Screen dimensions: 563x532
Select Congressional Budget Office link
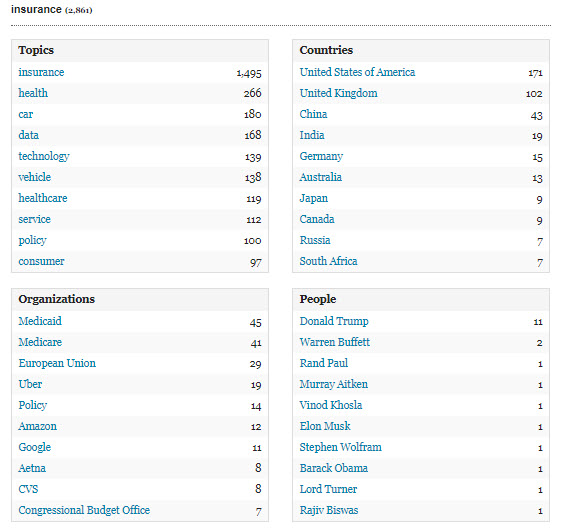click(84, 510)
